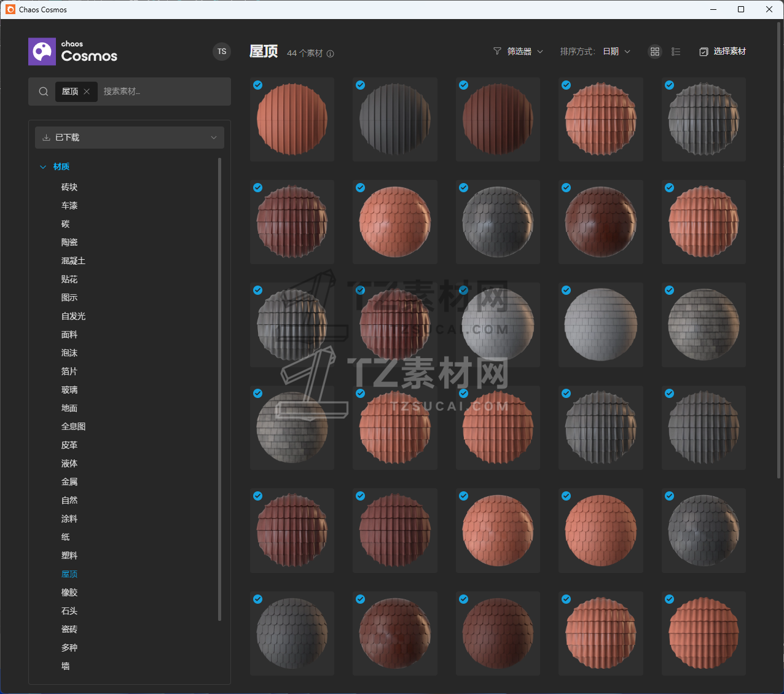This screenshot has height=694, width=784.
Task: Click the magnifier search icon
Action: 44,92
